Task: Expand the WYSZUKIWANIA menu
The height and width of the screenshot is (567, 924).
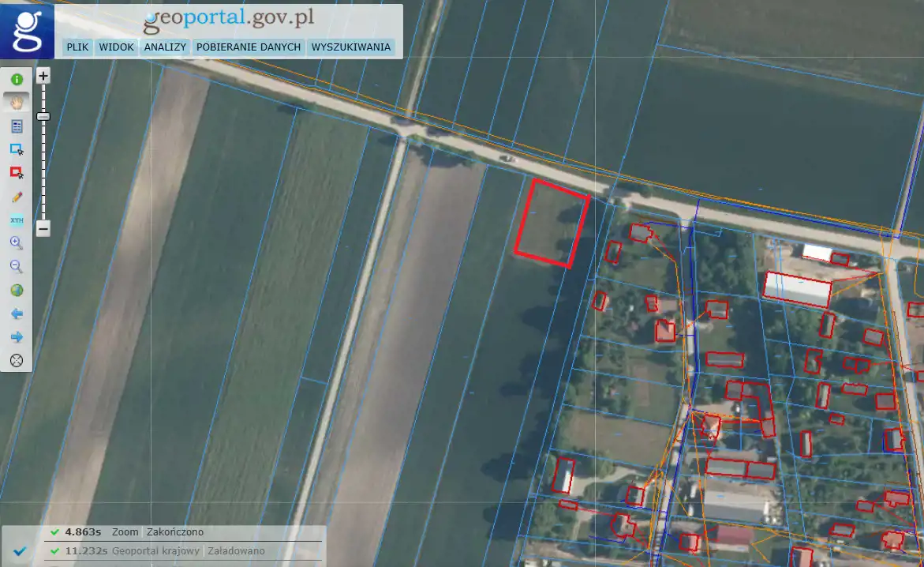Action: click(x=350, y=47)
